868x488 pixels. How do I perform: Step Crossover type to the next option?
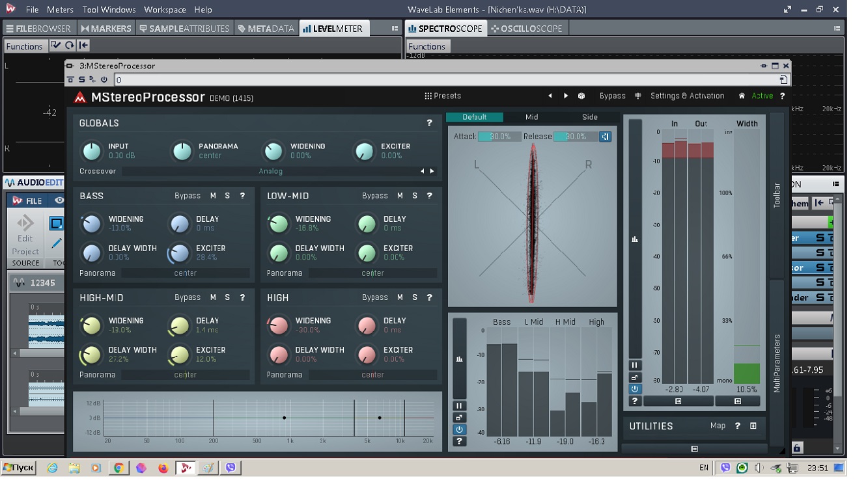click(x=432, y=171)
